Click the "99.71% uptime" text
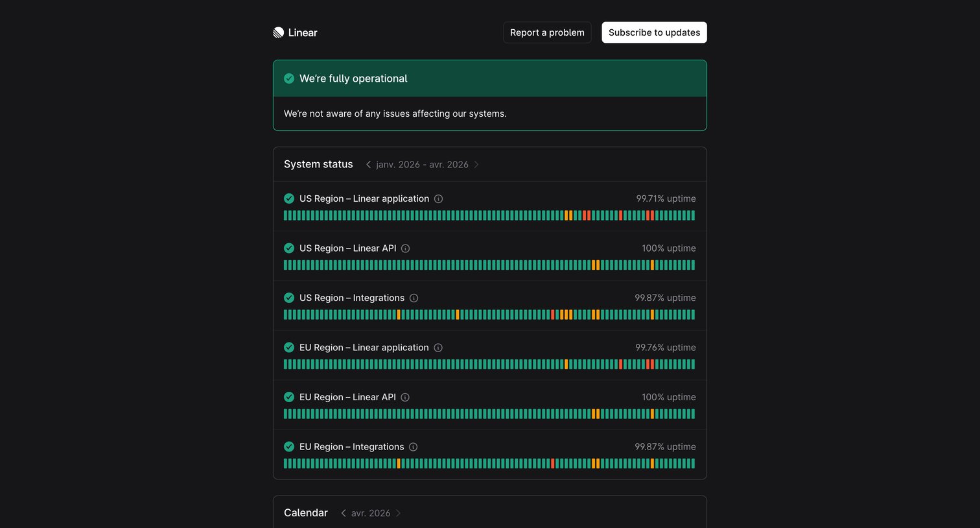Viewport: 980px width, 528px height. (x=666, y=198)
